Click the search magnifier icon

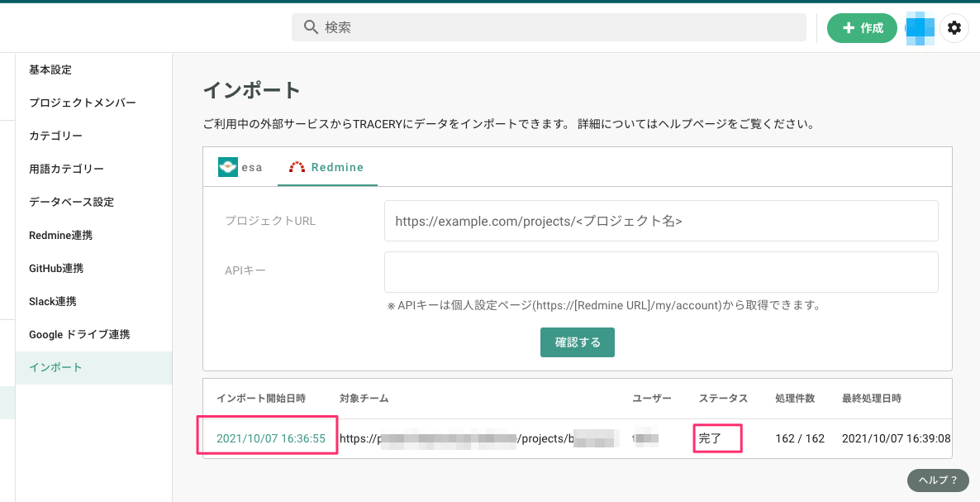[x=310, y=27]
